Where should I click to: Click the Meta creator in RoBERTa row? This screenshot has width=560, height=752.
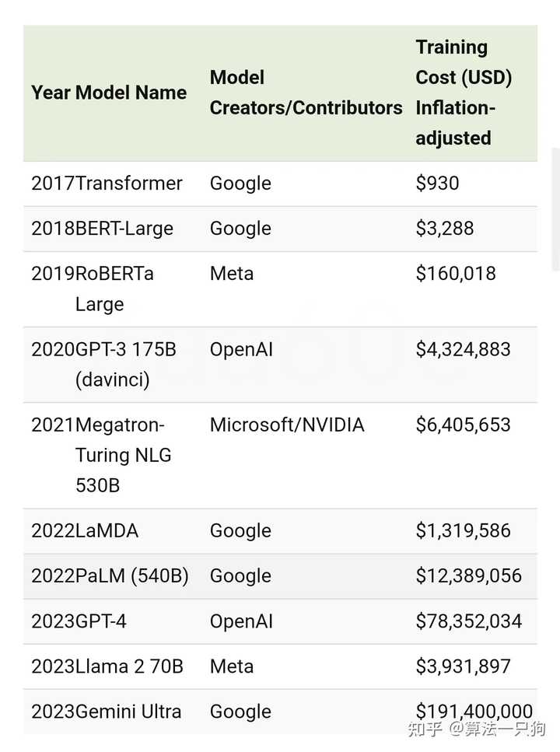click(232, 274)
